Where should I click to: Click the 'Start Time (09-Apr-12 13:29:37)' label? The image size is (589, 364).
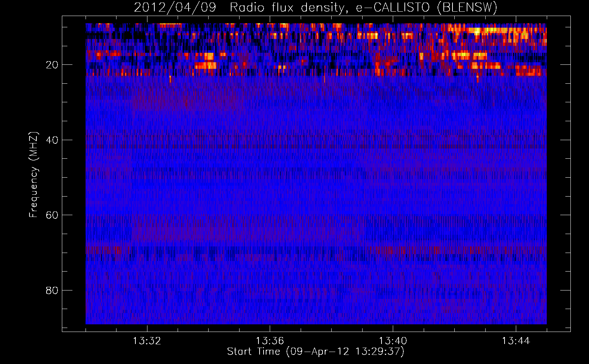coord(316,352)
